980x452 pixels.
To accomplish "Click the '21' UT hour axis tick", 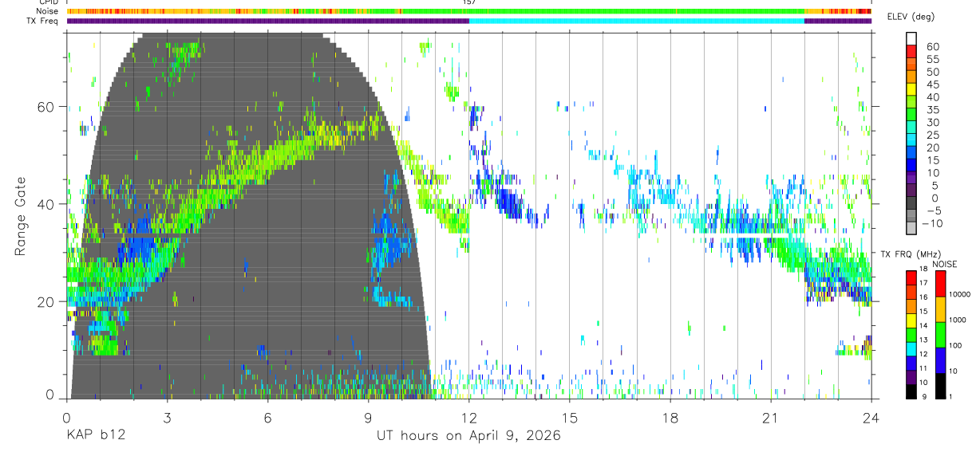I will coord(771,418).
